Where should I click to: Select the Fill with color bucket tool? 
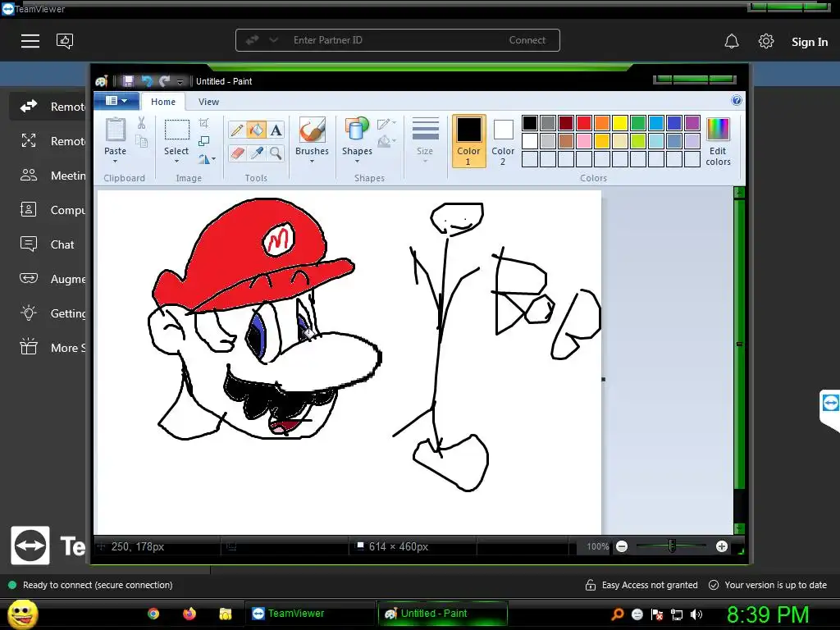[x=256, y=130]
